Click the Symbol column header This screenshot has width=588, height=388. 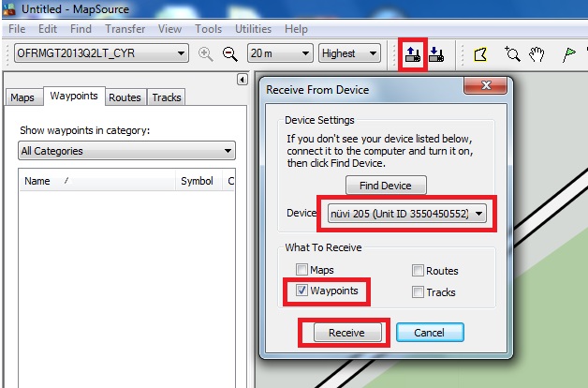198,181
